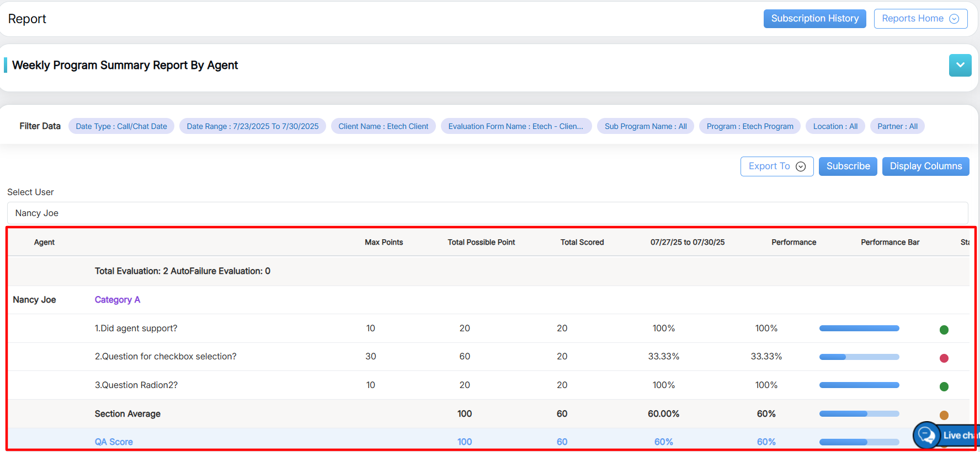Viewport: 980px width, 452px height.
Task: Click the Max Points column header
Action: (x=384, y=243)
